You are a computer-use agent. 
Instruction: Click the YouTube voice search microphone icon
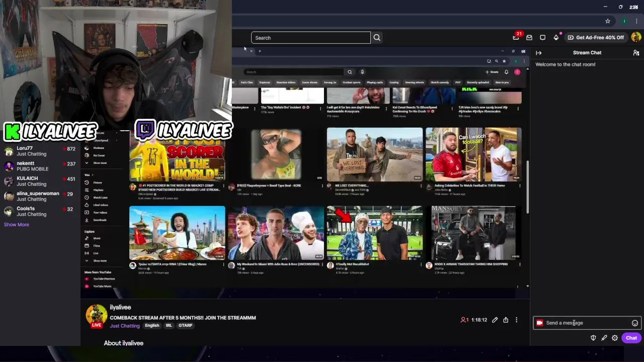click(x=362, y=72)
